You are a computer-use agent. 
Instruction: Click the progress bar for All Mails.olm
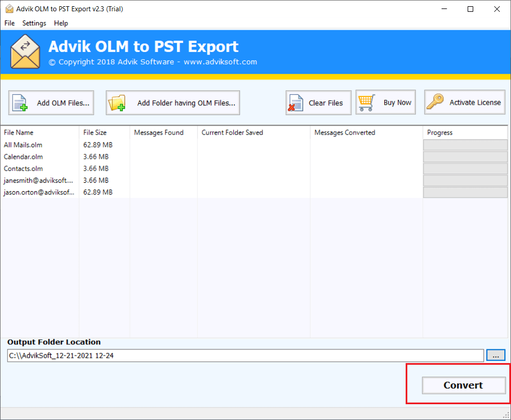point(465,145)
